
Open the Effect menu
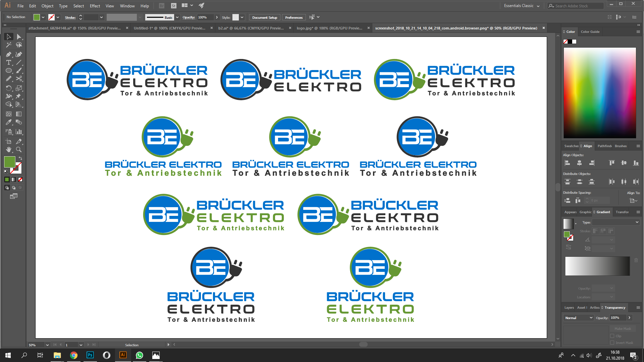pos(95,6)
